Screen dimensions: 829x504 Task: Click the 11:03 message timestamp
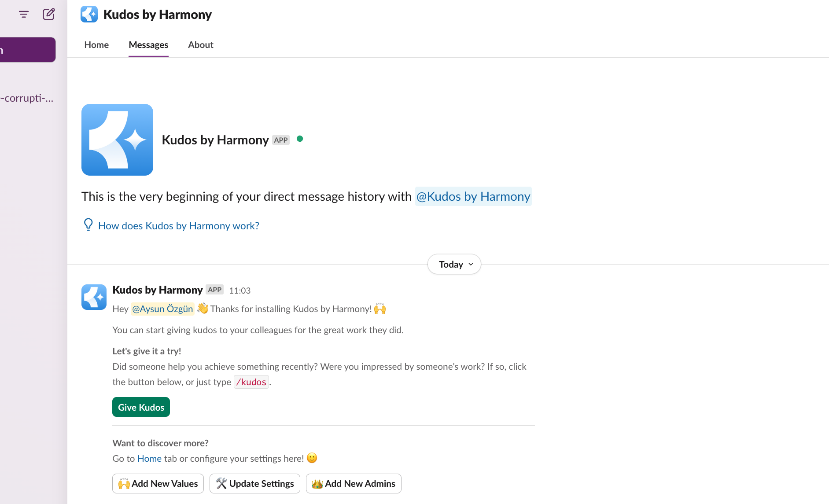239,291
